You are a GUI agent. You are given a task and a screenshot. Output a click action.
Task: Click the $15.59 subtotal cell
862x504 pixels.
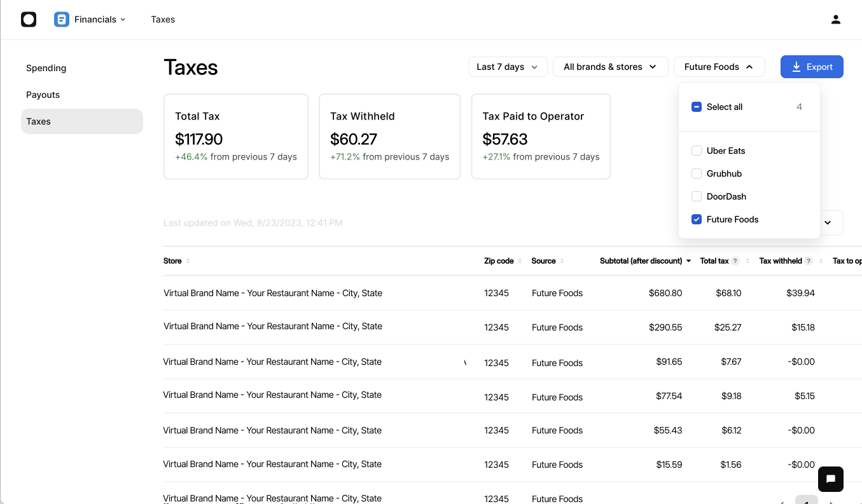pos(669,465)
